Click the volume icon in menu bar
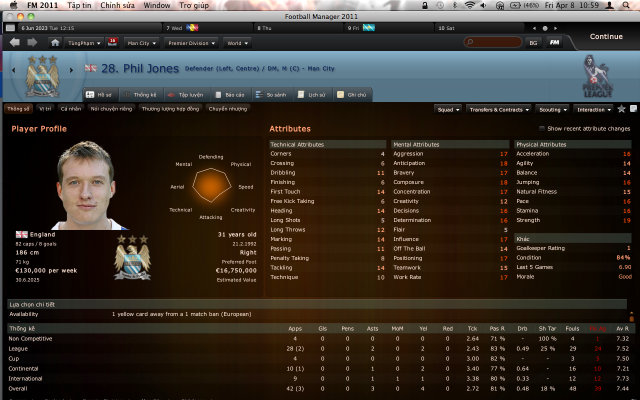640x400 pixels. [x=484, y=5]
